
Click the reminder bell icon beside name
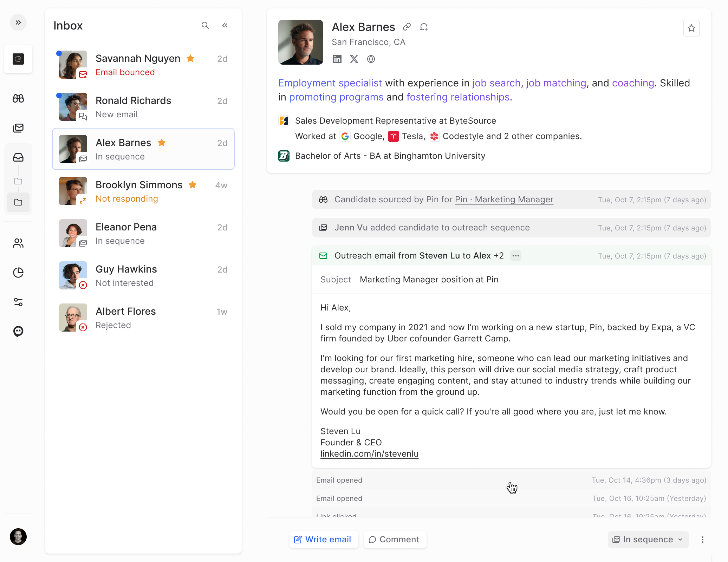(424, 27)
